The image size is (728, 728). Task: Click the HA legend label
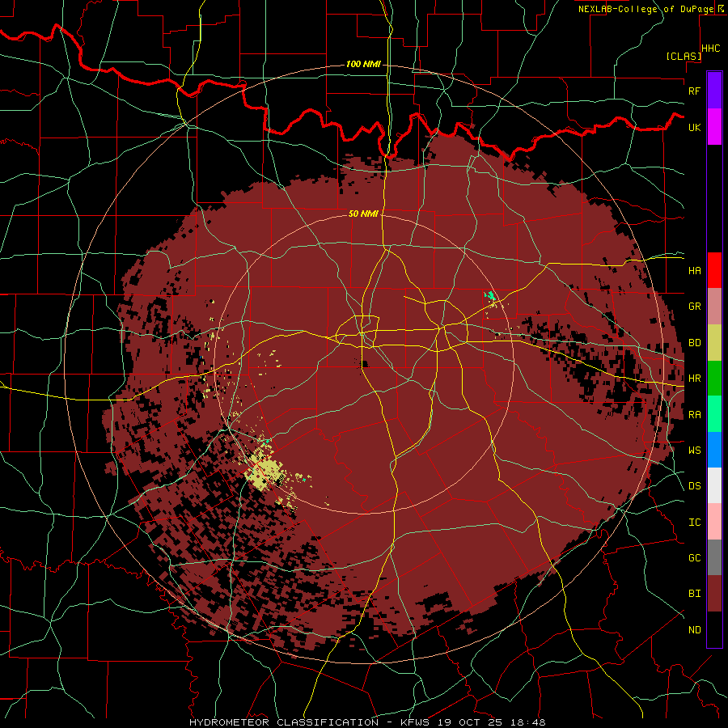pos(694,270)
